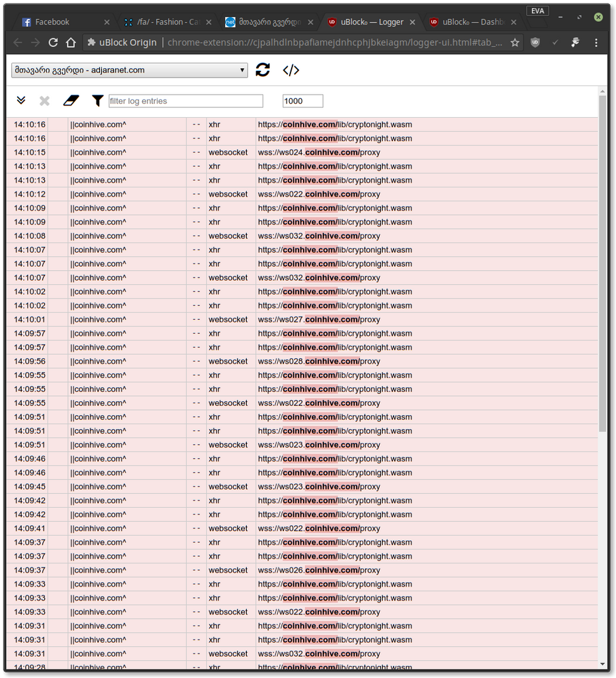Click the wss://ws026.coinhive.com/proxy URL
This screenshot has width=616, height=678.
(319, 570)
